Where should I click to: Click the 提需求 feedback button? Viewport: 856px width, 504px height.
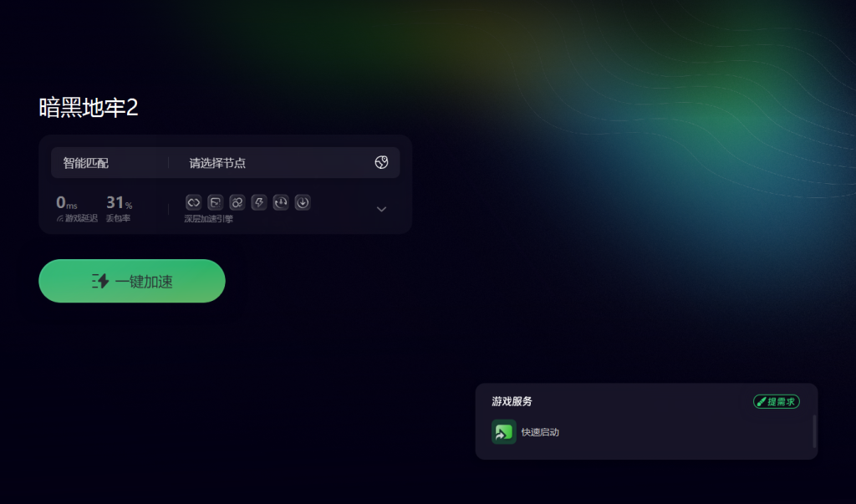tap(777, 401)
